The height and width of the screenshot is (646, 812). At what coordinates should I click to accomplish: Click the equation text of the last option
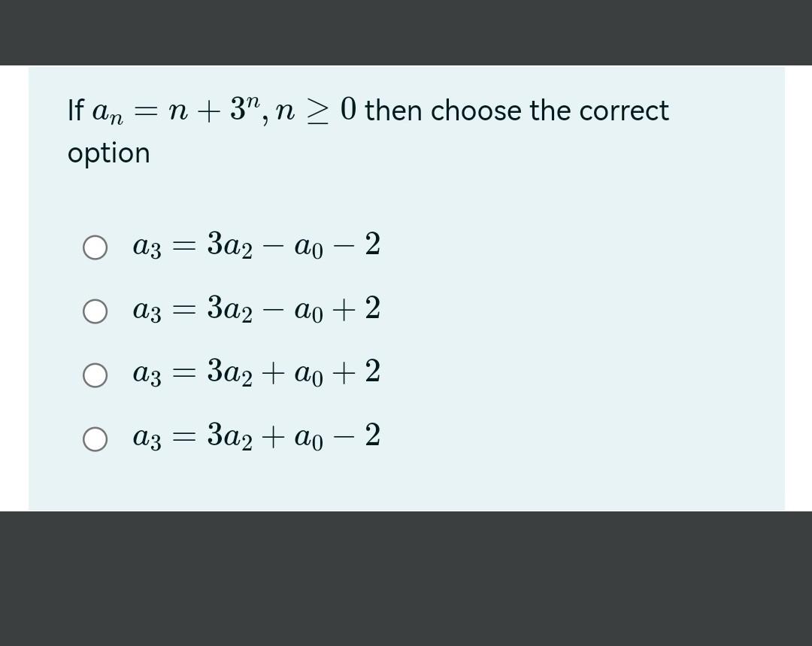click(x=256, y=438)
